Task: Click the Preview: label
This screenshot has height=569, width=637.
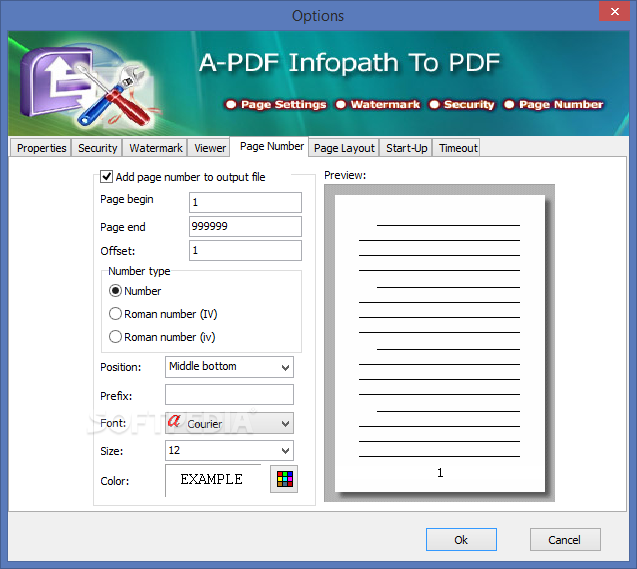Action: pos(345,175)
